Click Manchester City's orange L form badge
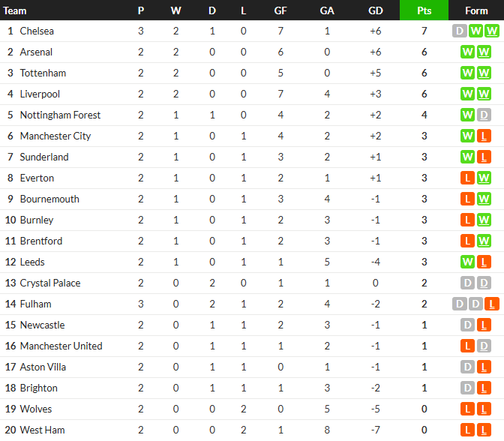 coord(484,136)
